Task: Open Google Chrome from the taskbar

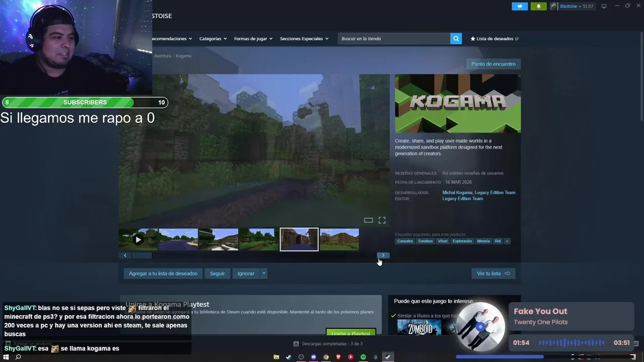Action: (x=326, y=357)
